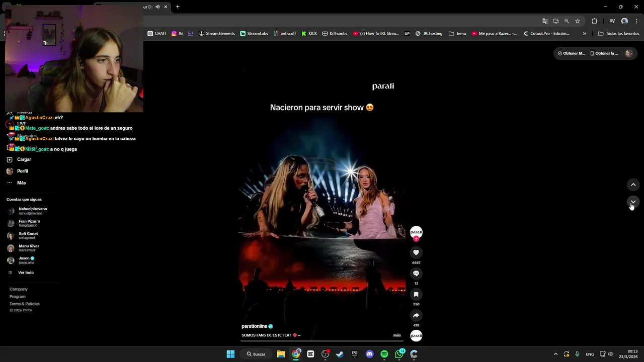Open the TikTok account avatar at top right
The height and width of the screenshot is (362, 644).
coord(629,53)
